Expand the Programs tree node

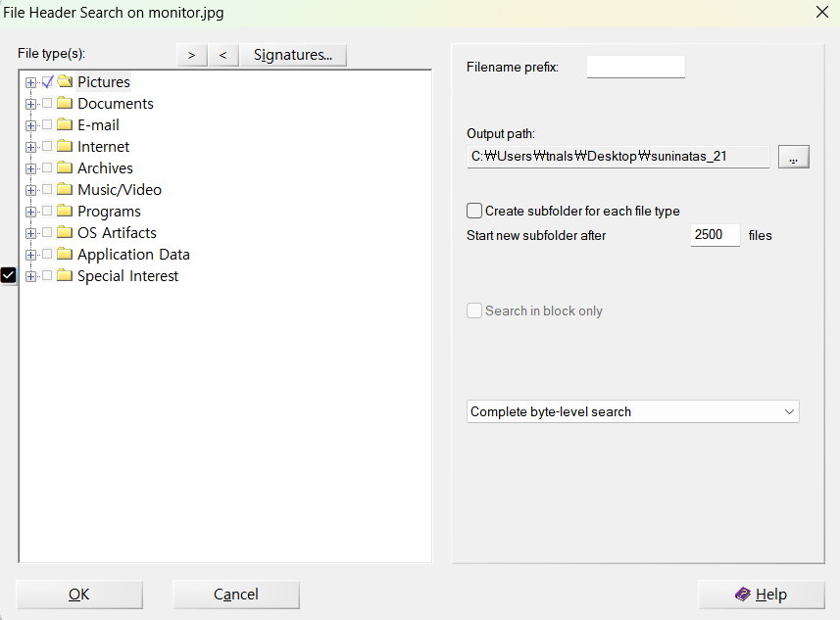pyautogui.click(x=30, y=212)
